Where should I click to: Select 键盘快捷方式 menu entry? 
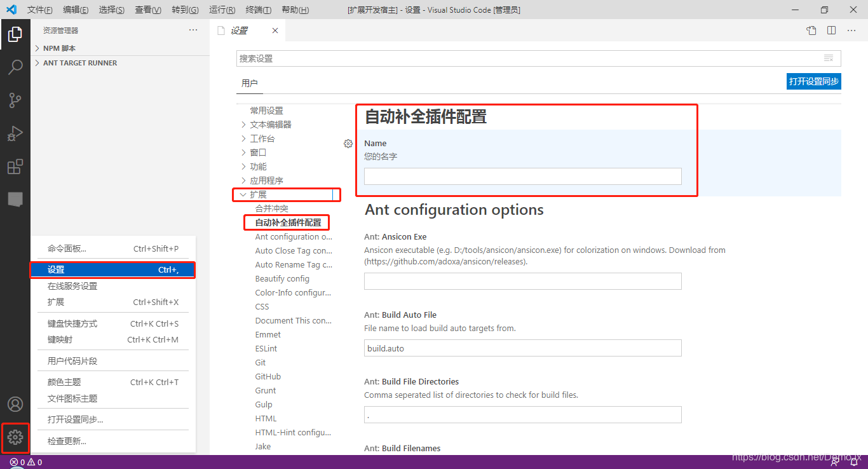click(113, 323)
